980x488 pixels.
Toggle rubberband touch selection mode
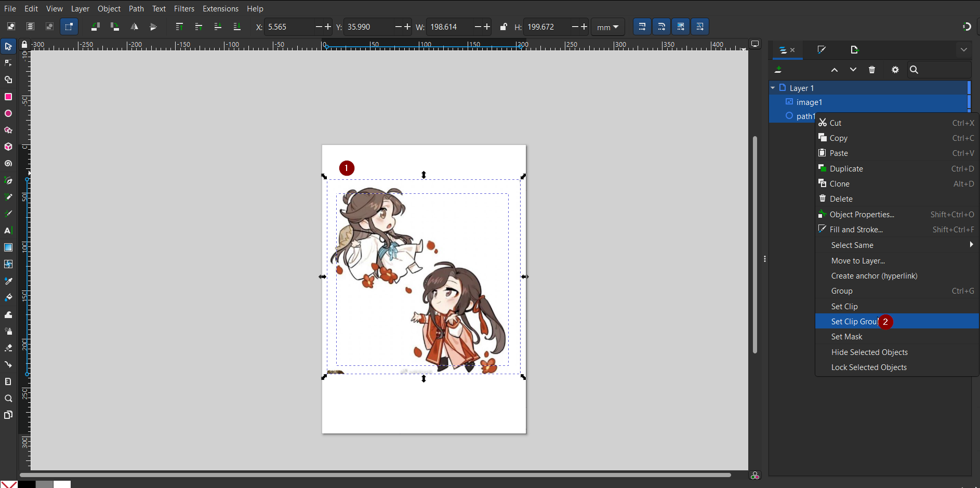[69, 27]
